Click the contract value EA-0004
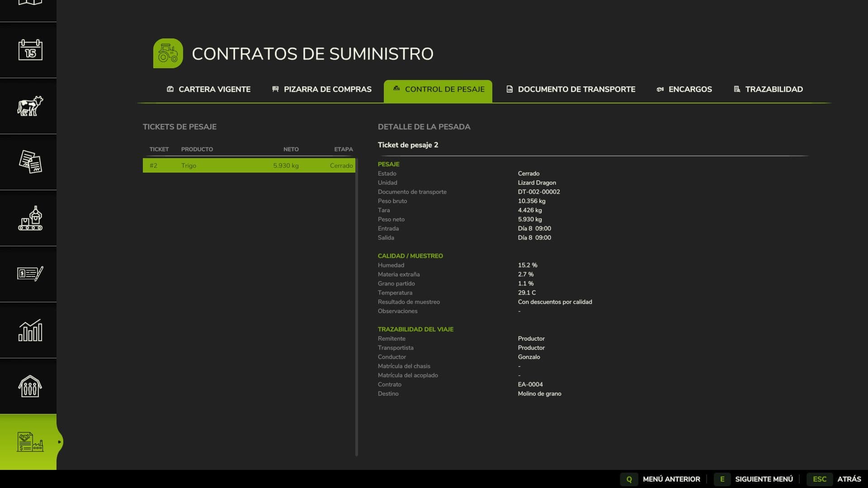The image size is (868, 488). click(x=530, y=385)
